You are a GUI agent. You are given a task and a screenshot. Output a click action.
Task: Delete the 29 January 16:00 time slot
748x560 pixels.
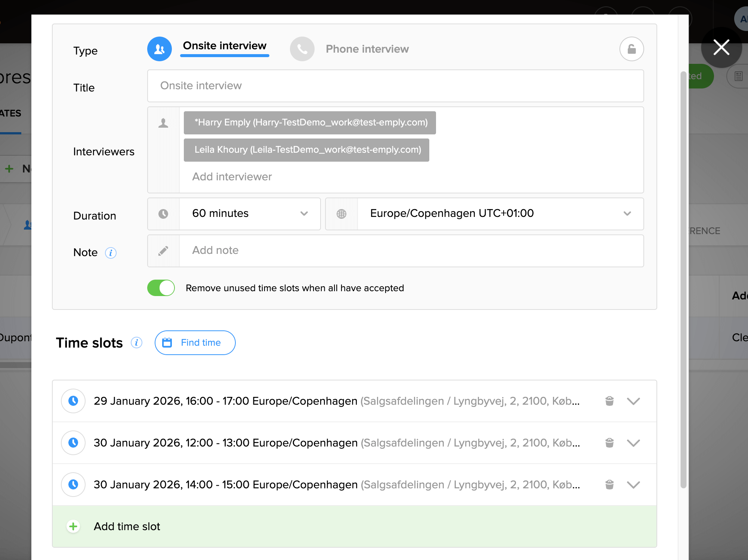pos(609,401)
